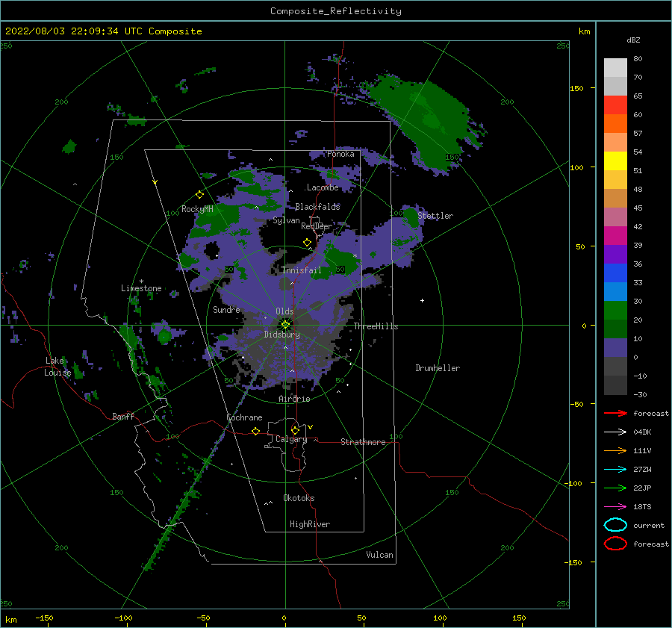The image size is (672, 628).
Task: Click the Composite_Reflectivity title
Action: [x=336, y=11]
